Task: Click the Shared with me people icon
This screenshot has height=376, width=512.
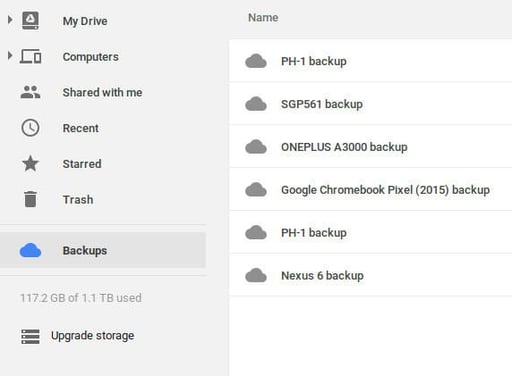Action: tap(30, 92)
